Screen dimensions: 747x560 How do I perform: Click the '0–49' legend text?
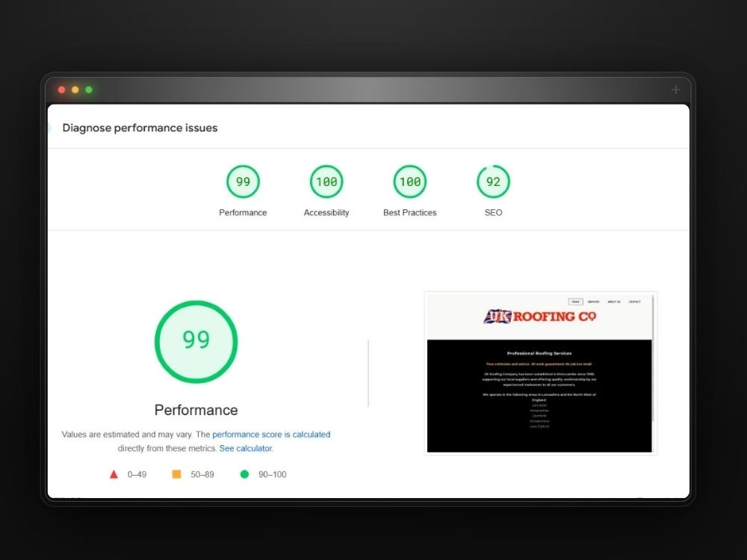pos(137,474)
